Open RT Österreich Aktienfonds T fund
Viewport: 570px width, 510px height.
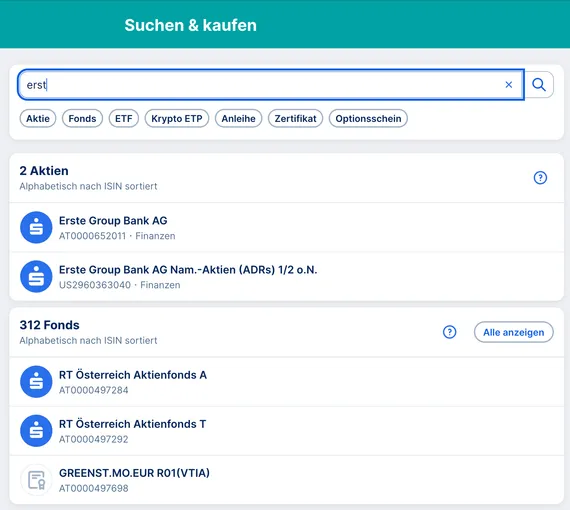286,431
